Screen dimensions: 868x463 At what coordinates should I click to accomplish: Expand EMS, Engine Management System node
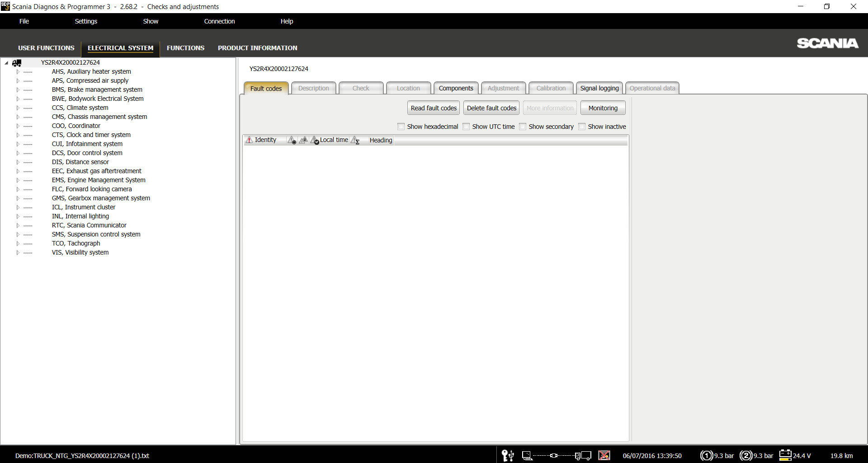[18, 180]
